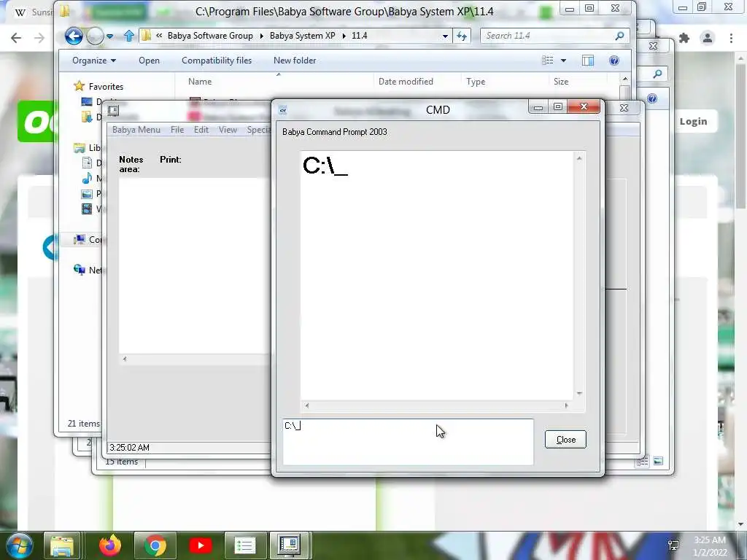This screenshot has width=747, height=560.
Task: Open the Babya Menu menu
Action: [x=136, y=130]
